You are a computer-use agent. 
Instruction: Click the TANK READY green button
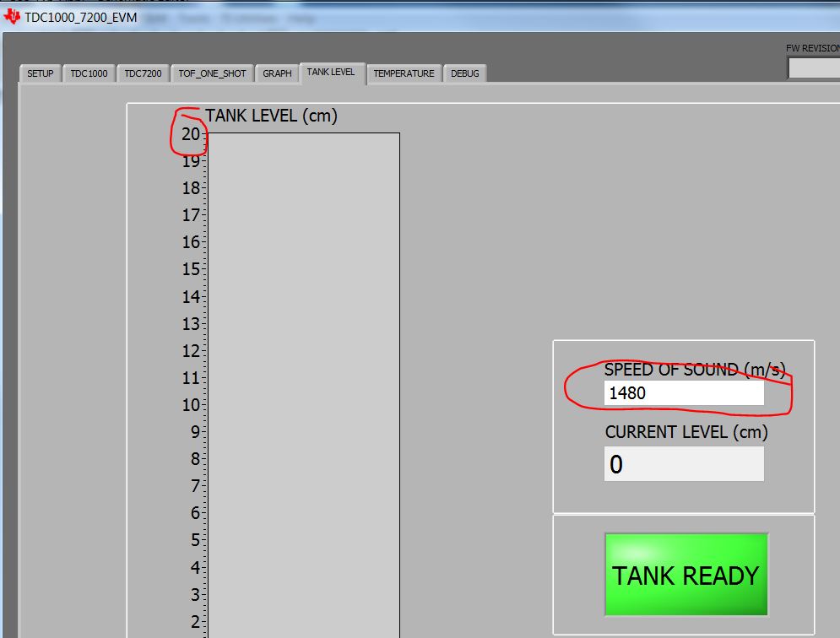pos(686,574)
